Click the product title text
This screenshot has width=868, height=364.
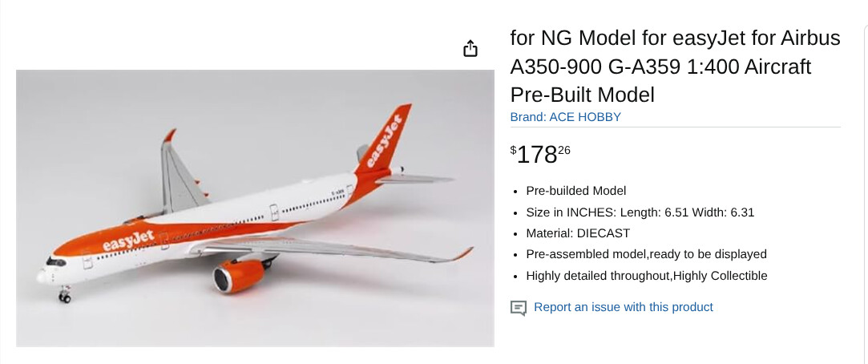click(675, 67)
